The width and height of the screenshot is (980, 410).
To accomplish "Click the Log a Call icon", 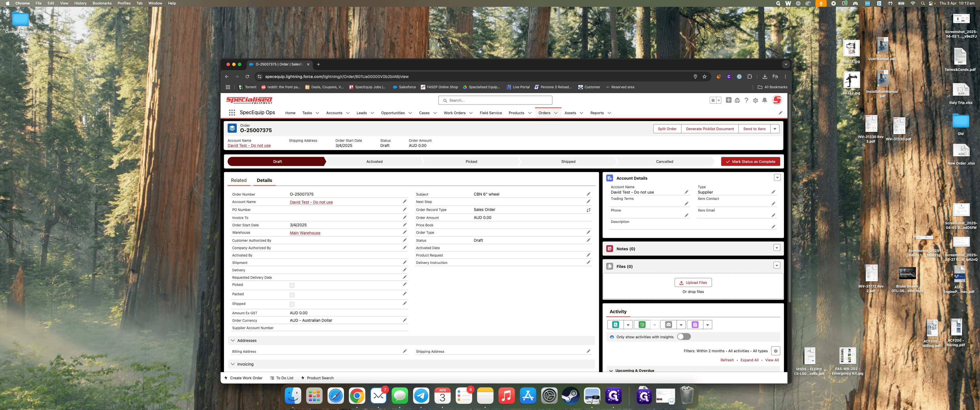I will click(616, 324).
